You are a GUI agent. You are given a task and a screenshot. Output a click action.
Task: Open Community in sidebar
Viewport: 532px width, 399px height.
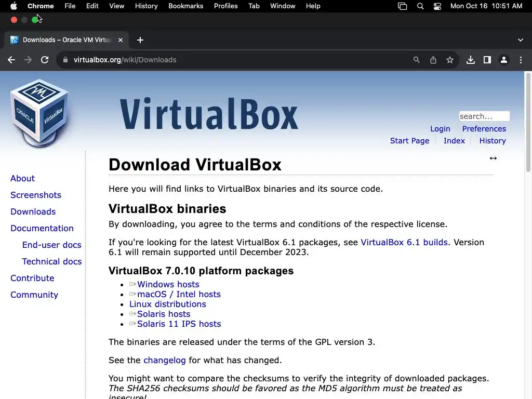(34, 295)
